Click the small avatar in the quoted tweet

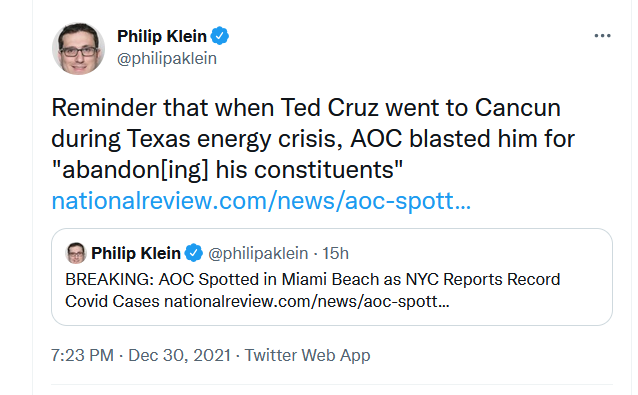pyautogui.click(x=76, y=253)
